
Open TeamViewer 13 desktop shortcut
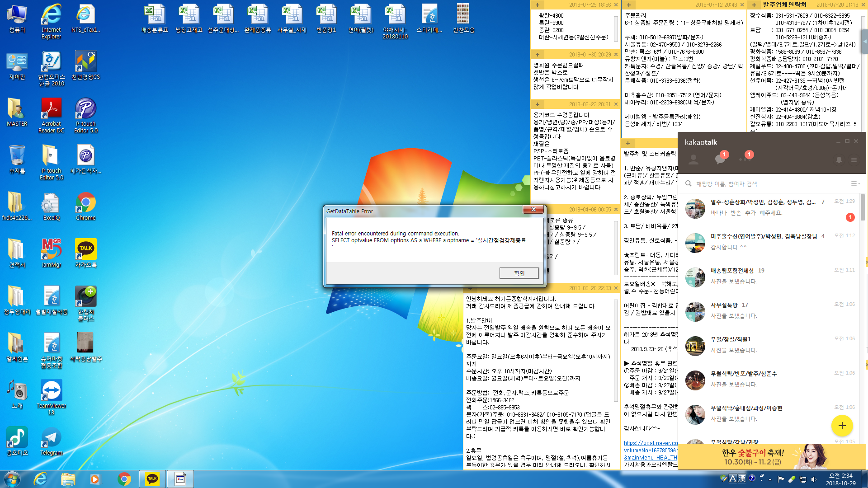pyautogui.click(x=51, y=398)
